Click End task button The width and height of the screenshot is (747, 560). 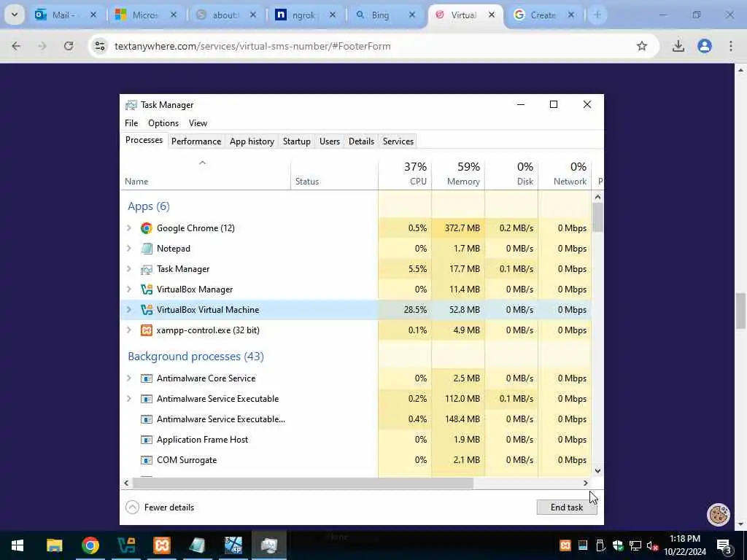click(566, 507)
